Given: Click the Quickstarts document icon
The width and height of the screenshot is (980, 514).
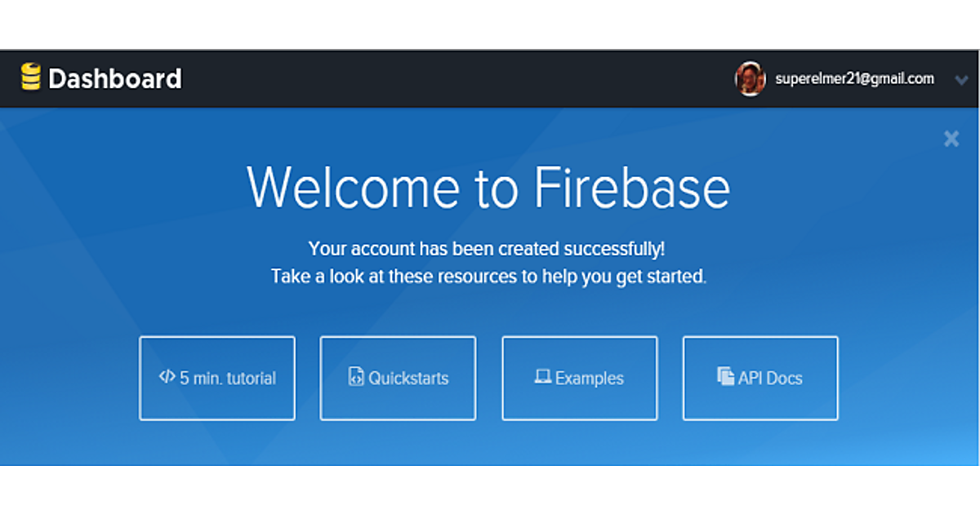Looking at the screenshot, I should click(x=356, y=377).
